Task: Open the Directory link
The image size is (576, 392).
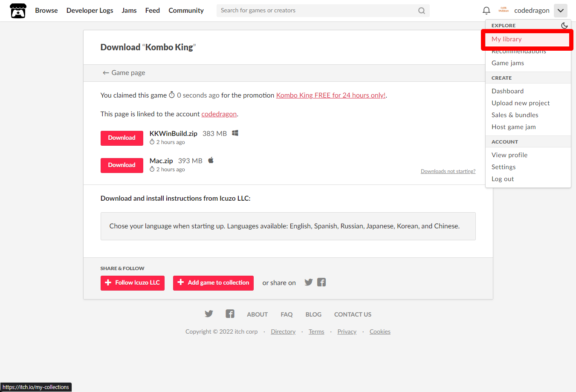Action: click(x=283, y=331)
